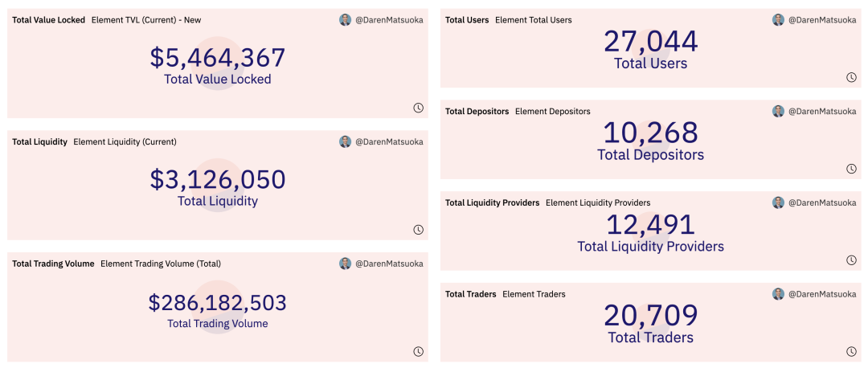Image resolution: width=868 pixels, height=368 pixels.
Task: Click author avatar on Total Value Locked card
Action: [345, 20]
